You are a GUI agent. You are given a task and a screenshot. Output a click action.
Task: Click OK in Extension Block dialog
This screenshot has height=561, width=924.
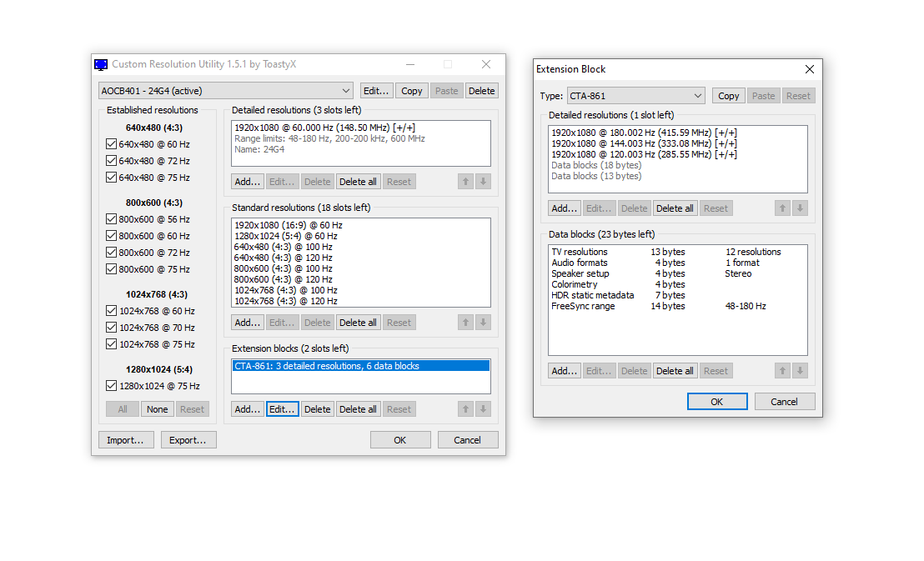pyautogui.click(x=717, y=401)
